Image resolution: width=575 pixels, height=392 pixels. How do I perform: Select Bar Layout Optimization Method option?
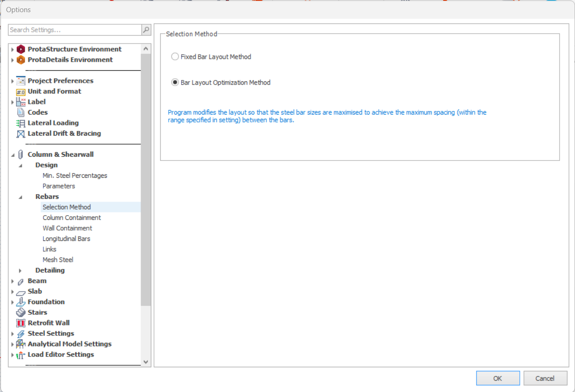point(175,82)
